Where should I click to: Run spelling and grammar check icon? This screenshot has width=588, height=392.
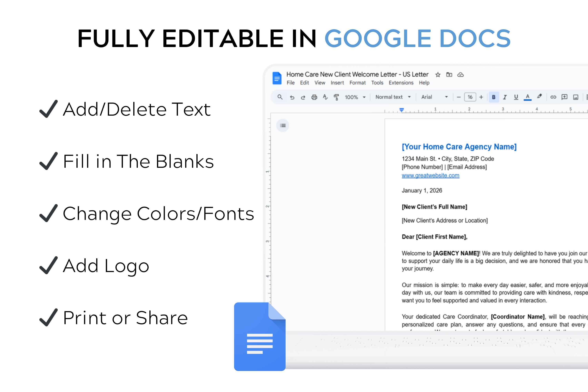pyautogui.click(x=325, y=97)
